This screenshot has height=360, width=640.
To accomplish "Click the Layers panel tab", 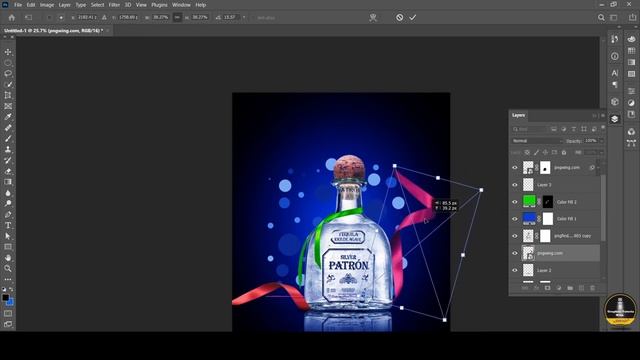I will 518,116.
